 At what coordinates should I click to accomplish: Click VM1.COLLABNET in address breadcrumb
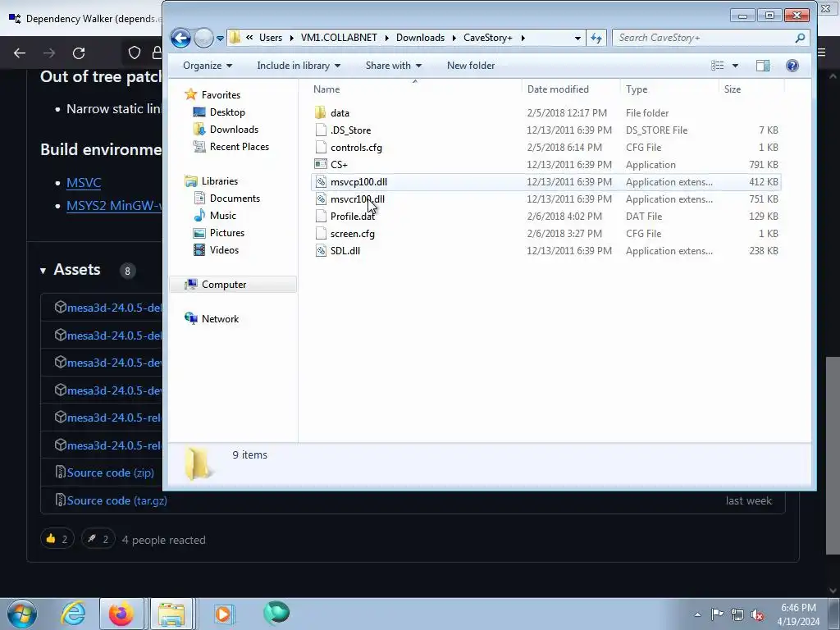(339, 38)
